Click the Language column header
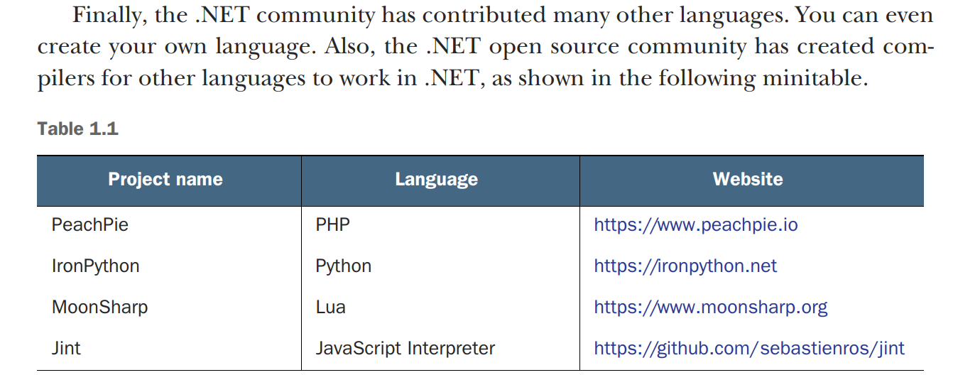980x375 pixels. [436, 180]
